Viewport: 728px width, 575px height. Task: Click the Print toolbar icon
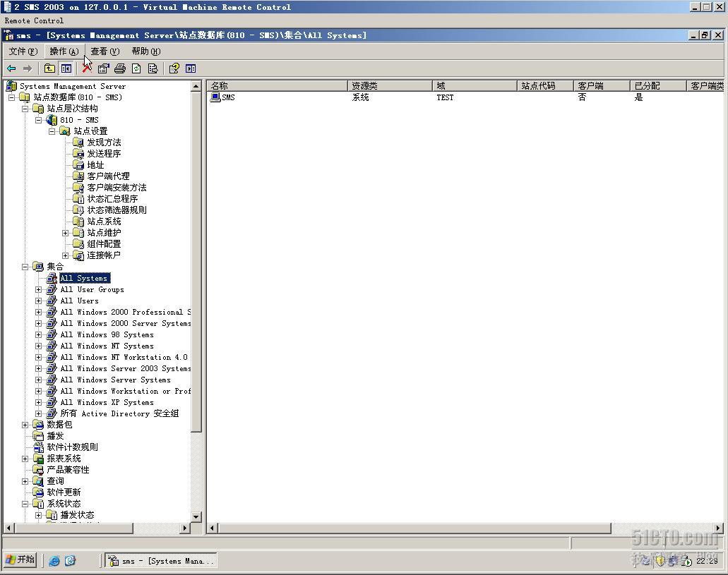click(x=120, y=68)
